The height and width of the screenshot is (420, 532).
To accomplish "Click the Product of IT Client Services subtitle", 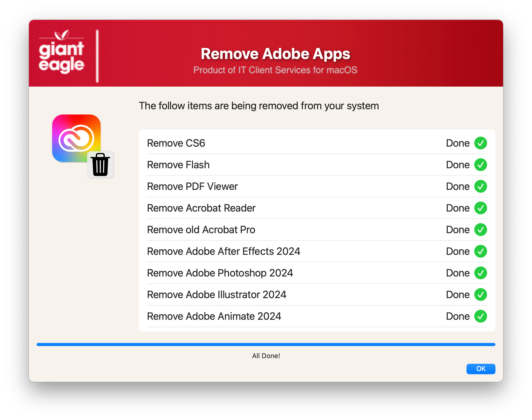I will (275, 70).
